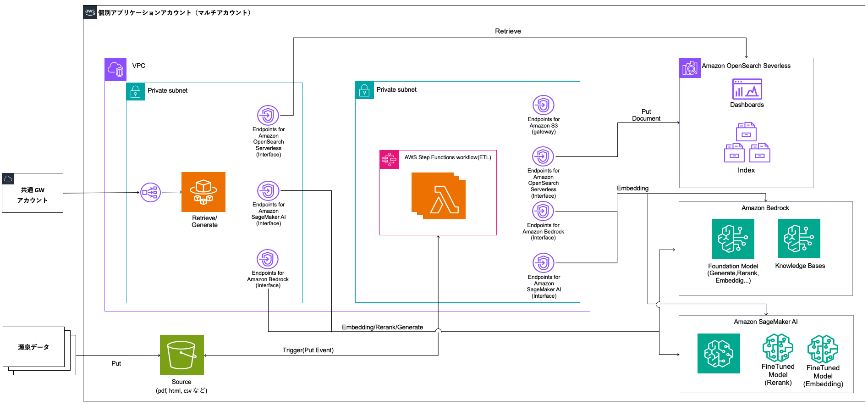Select the purple VPC cloud icon
The height and width of the screenshot is (406, 868).
click(x=115, y=69)
